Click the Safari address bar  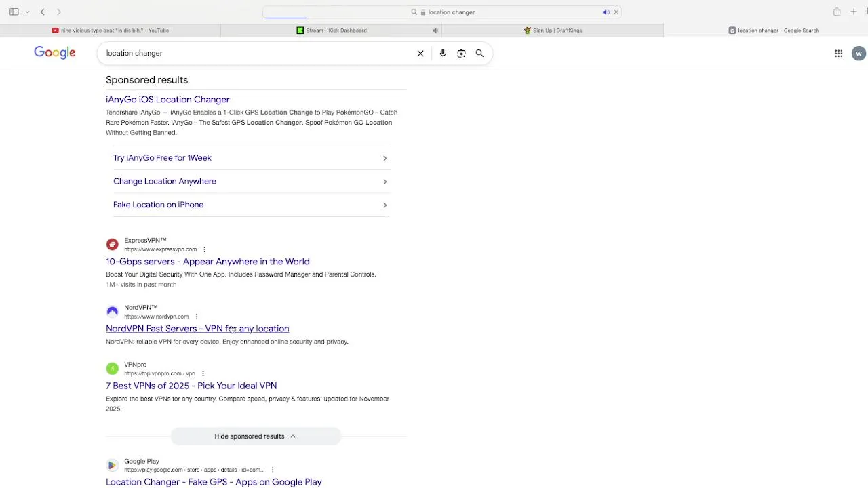[442, 12]
